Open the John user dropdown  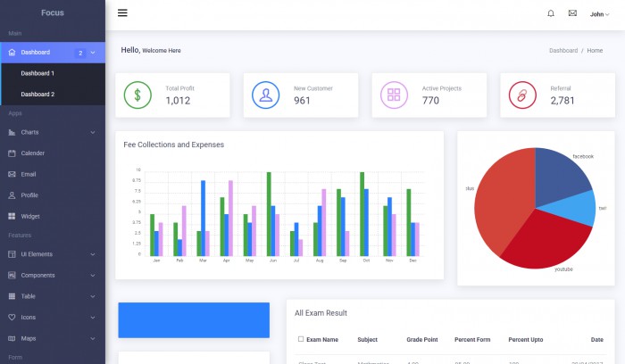pos(599,14)
